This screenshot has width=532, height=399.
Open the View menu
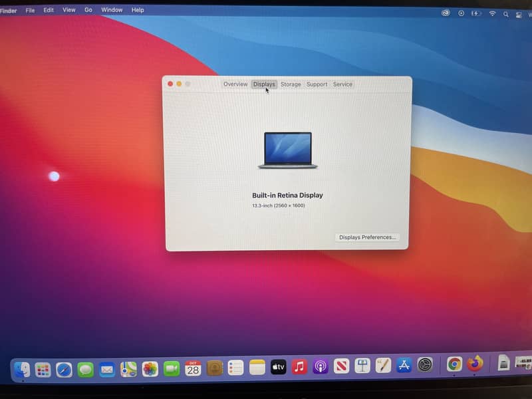click(69, 10)
